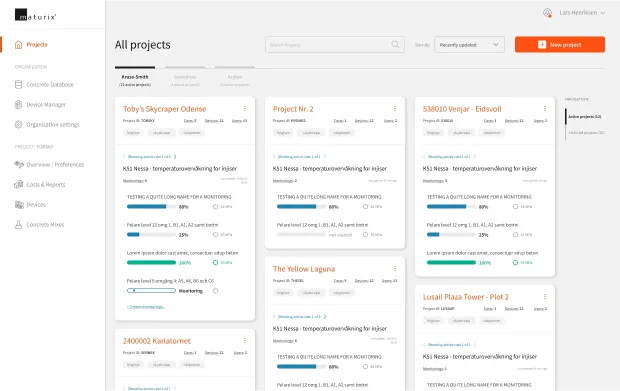The width and height of the screenshot is (620, 391).
Task: Select the strength circle next to Toby's 100% bar
Action: (215, 263)
